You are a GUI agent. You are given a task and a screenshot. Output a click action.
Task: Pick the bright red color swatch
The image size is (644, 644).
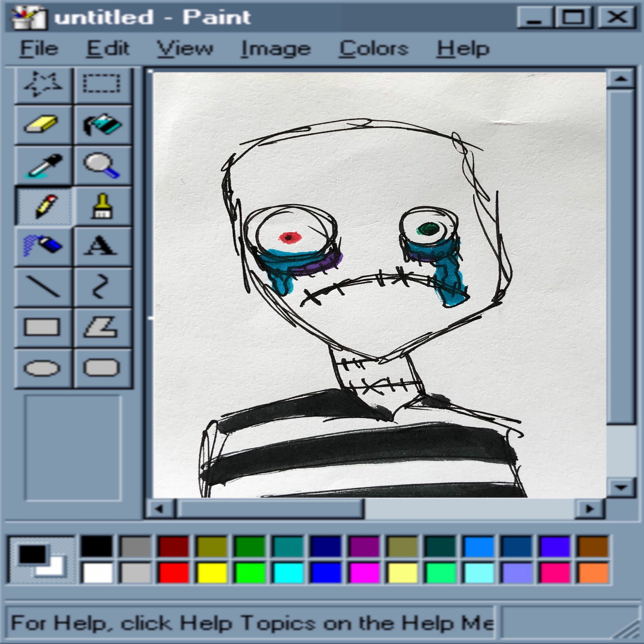click(x=174, y=573)
